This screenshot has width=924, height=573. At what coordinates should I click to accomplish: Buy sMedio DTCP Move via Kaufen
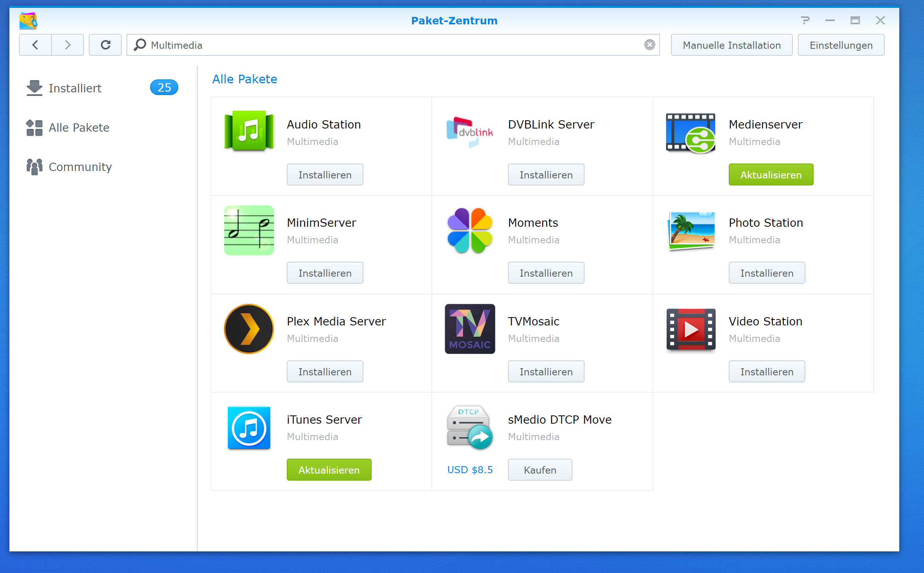pyautogui.click(x=539, y=470)
